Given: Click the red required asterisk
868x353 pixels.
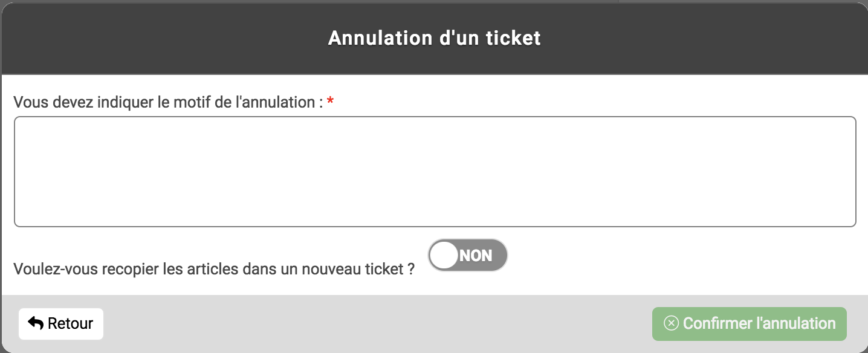Looking at the screenshot, I should click(x=330, y=102).
